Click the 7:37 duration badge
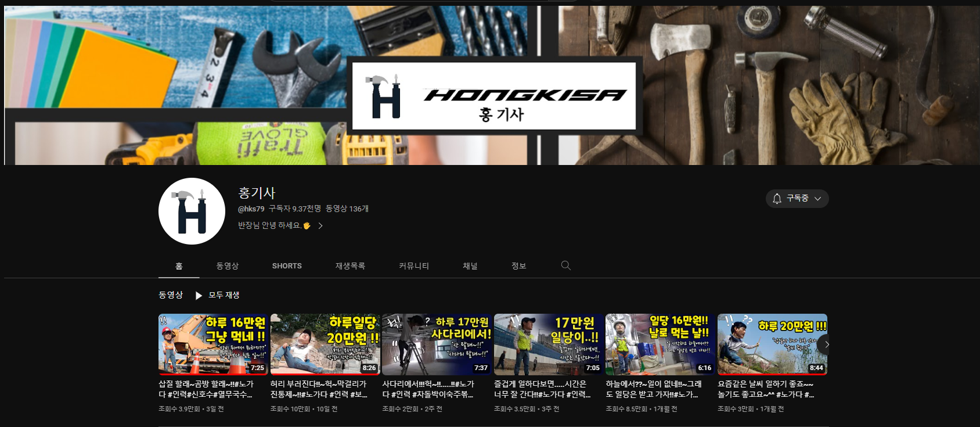 click(481, 368)
